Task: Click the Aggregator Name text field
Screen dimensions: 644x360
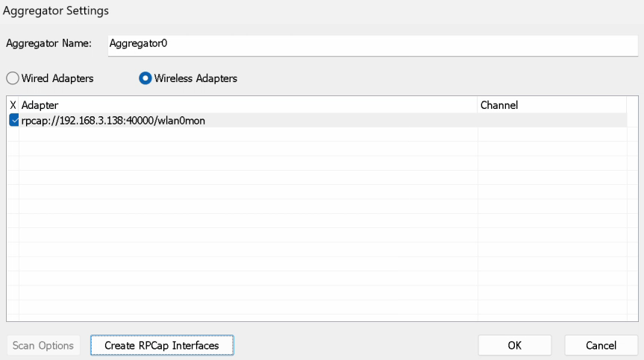Action: click(373, 44)
